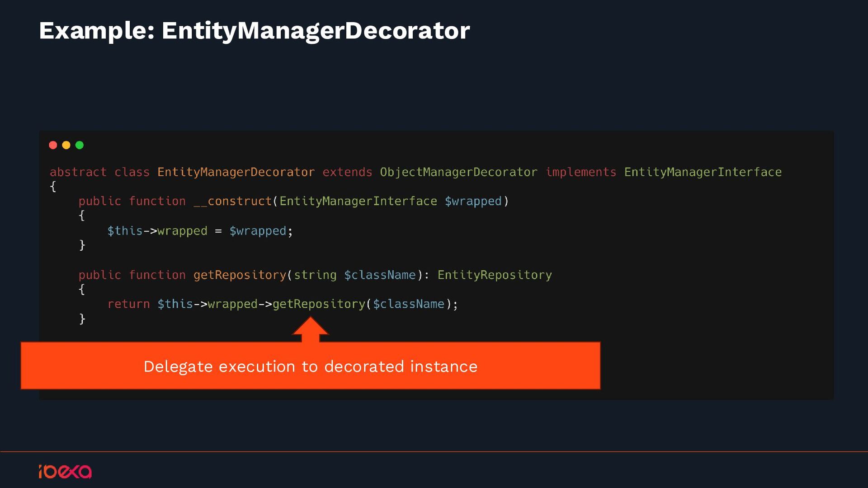Click the 'abstract' keyword in code
The height and width of the screenshot is (488, 868).
coord(78,172)
